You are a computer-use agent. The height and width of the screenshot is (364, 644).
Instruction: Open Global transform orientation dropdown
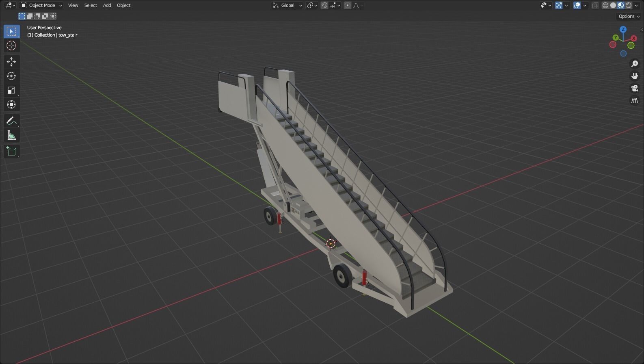(287, 5)
